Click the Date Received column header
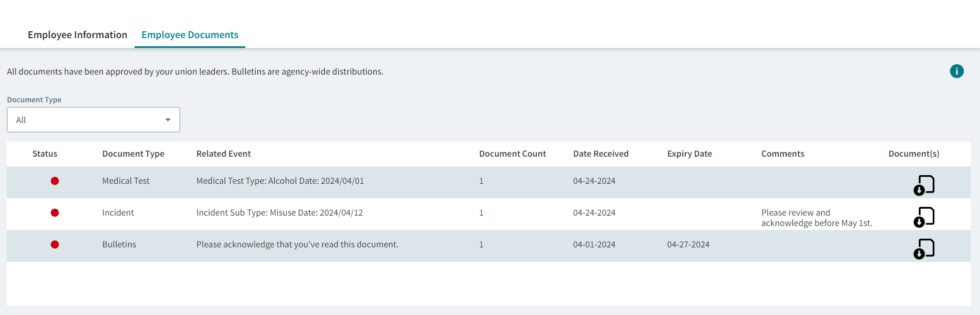The width and height of the screenshot is (980, 315). pyautogui.click(x=600, y=154)
